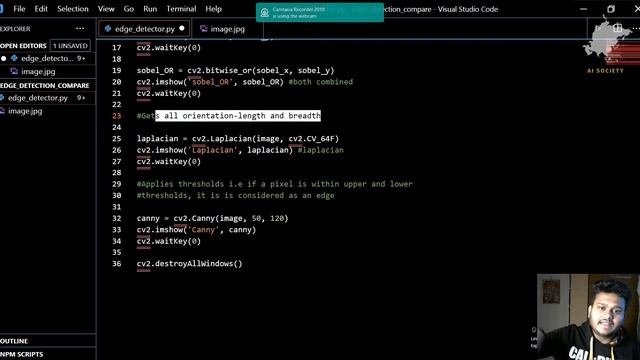Minimize the VS Code window
The image size is (640, 360).
pos(584,9)
